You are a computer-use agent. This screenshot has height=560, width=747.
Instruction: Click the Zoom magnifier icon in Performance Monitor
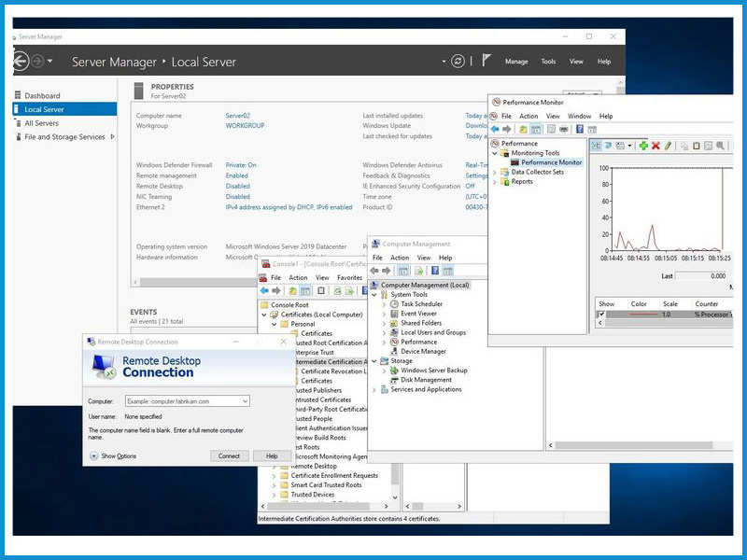tap(720, 146)
